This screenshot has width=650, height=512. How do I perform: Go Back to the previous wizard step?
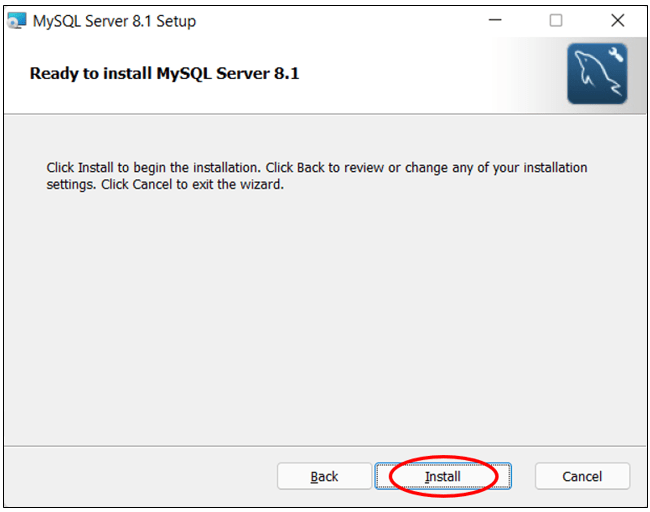tap(324, 477)
